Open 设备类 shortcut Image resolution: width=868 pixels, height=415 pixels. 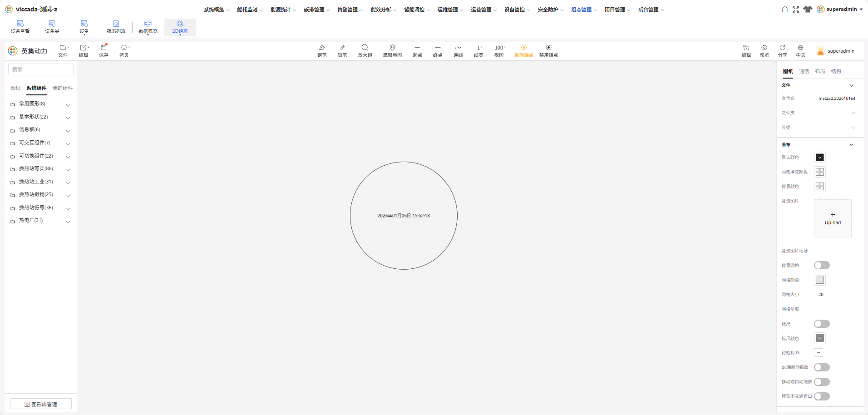(x=52, y=27)
